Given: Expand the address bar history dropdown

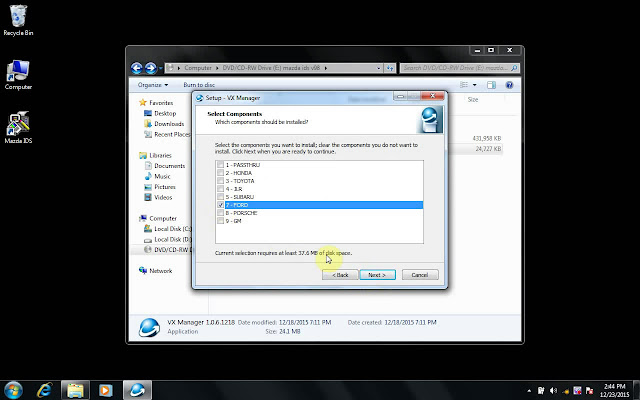Looking at the screenshot, I should (379, 68).
